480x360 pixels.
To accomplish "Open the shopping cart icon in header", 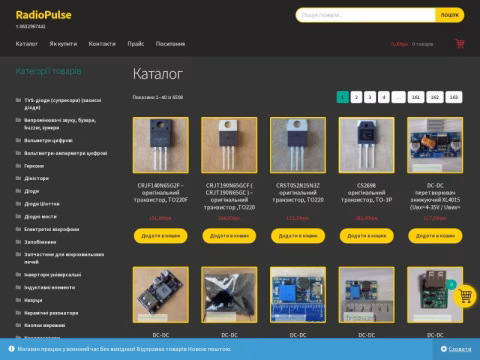I will pyautogui.click(x=460, y=44).
